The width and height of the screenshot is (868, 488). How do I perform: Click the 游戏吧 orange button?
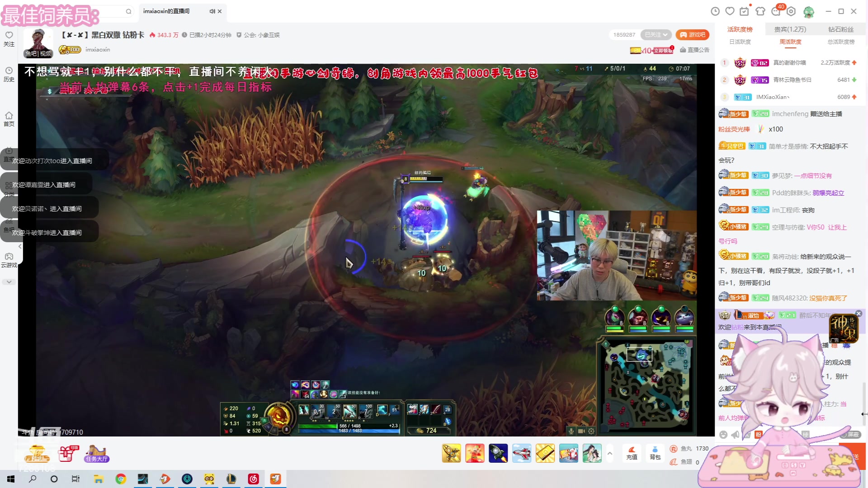693,35
